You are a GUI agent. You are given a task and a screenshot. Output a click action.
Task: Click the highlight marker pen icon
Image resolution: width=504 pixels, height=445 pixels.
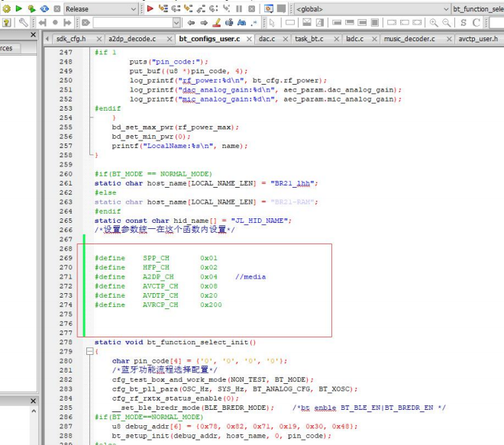[217, 22]
